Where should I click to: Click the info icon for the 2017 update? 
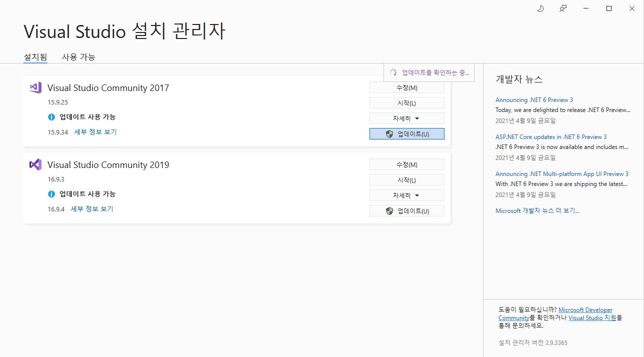(x=51, y=117)
